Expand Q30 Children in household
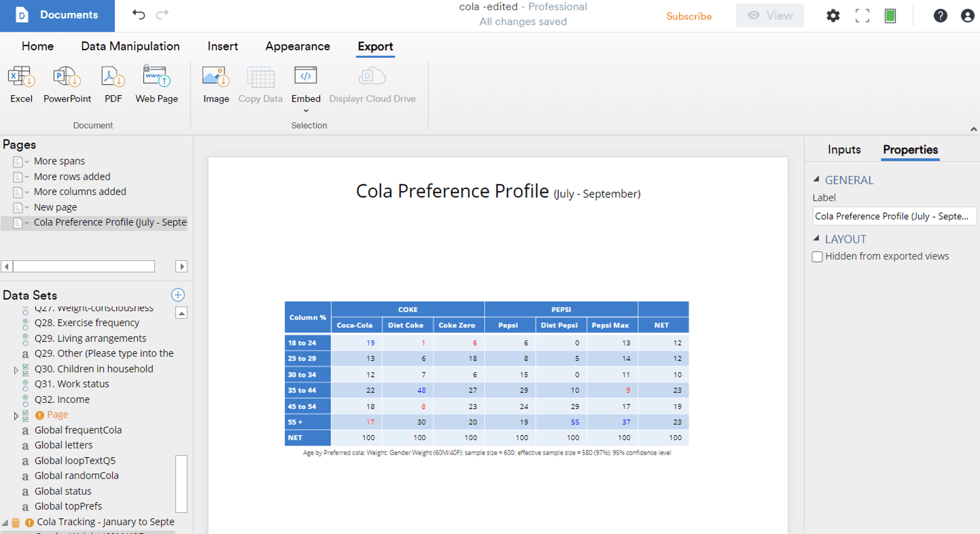The image size is (980, 534). point(16,370)
